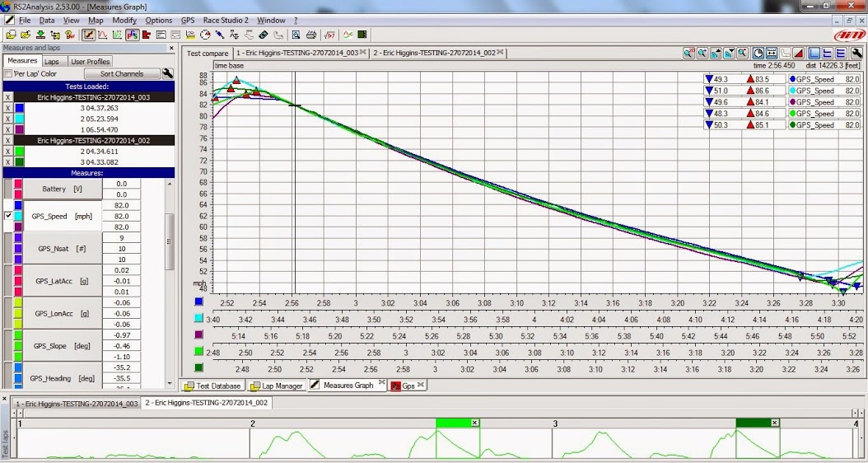This screenshot has height=463, width=868.
Task: Click the histogram chart toolbar icon
Action: point(146,35)
